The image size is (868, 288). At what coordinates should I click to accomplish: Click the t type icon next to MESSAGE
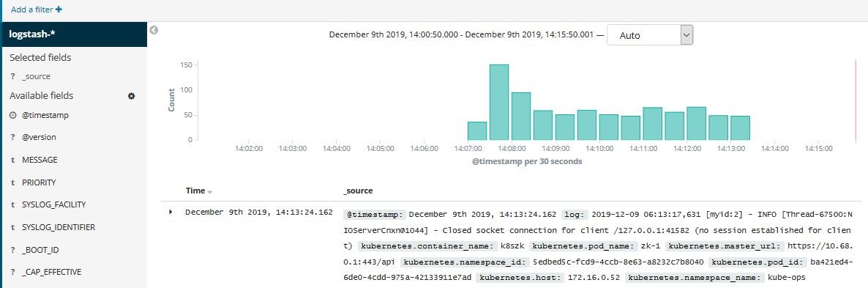12,160
